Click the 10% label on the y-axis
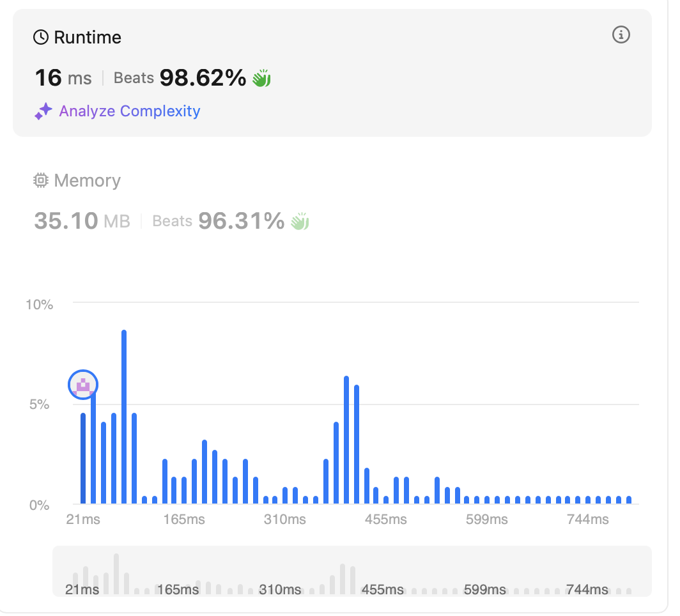Viewport: 680px width, 616px height. [40, 304]
